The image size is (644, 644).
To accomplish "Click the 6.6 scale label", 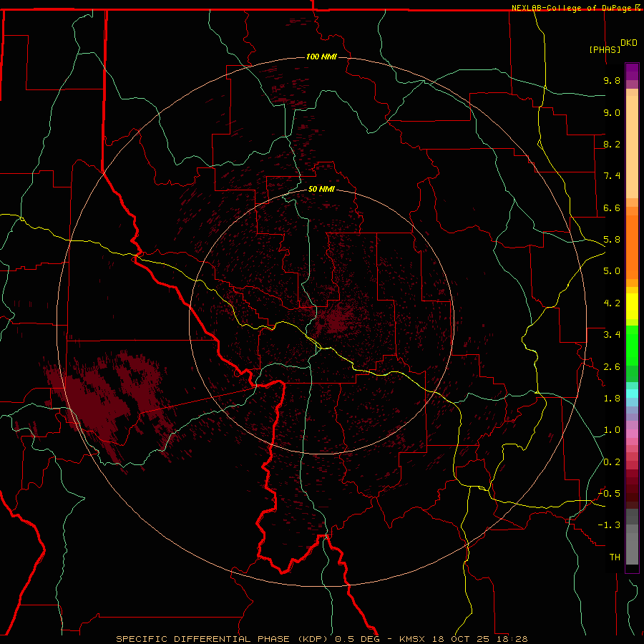I will [x=612, y=208].
